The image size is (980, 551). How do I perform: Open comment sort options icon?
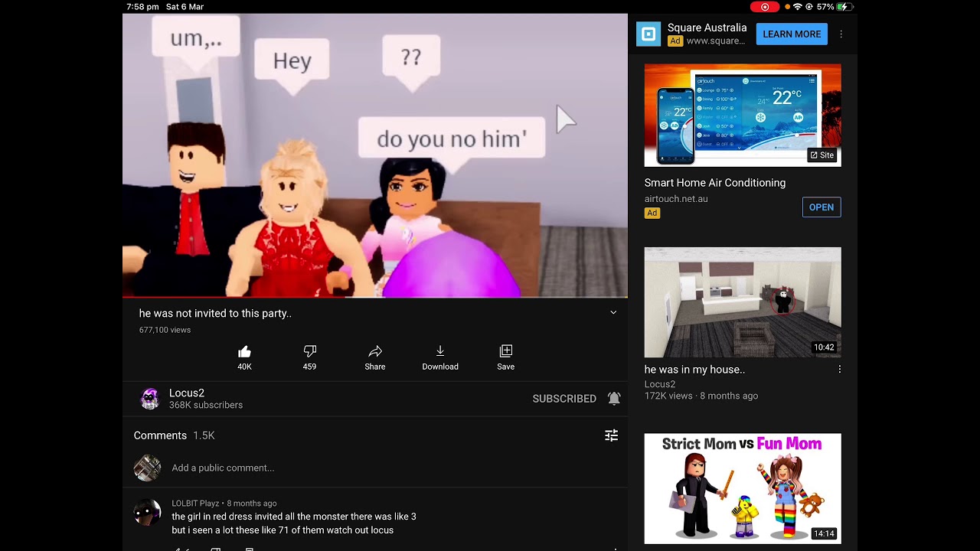point(611,435)
